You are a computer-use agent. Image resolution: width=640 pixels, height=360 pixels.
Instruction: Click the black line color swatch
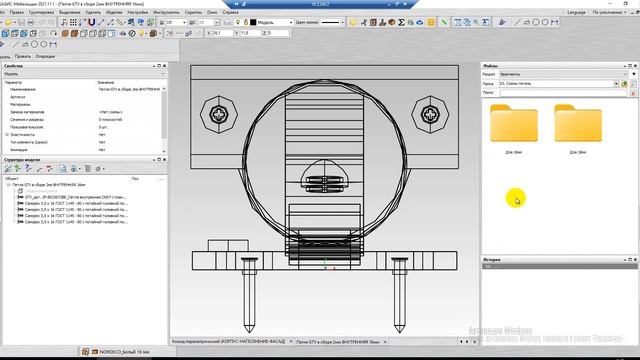coord(253,22)
